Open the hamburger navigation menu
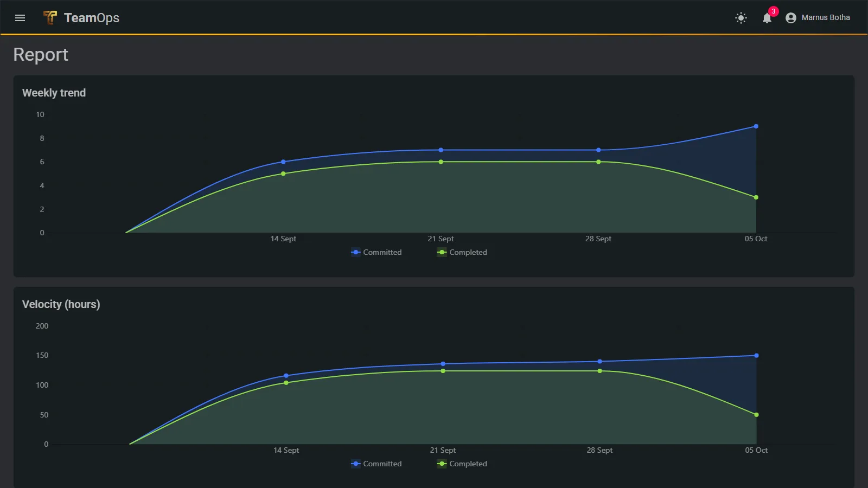The width and height of the screenshot is (868, 488). pyautogui.click(x=20, y=18)
